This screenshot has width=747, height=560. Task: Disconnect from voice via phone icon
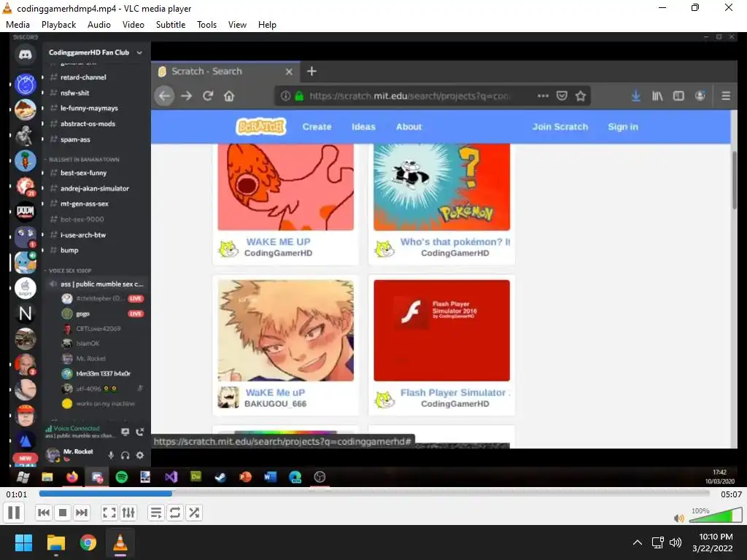139,432
